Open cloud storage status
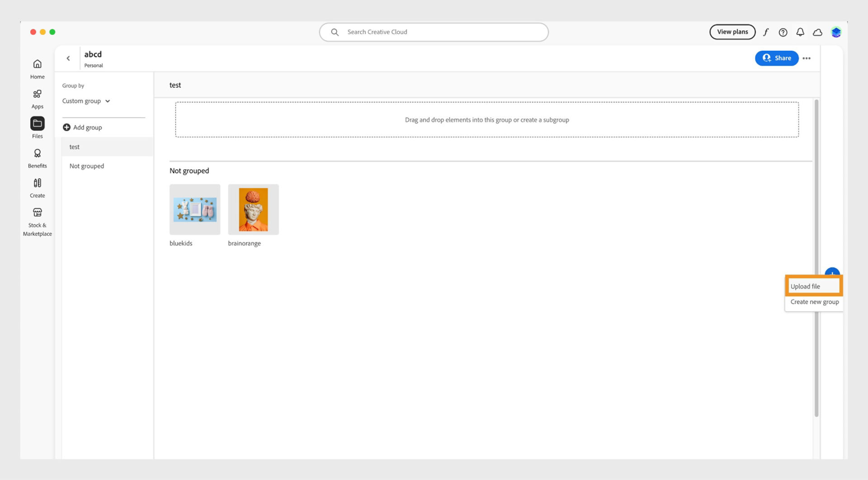The width and height of the screenshot is (868, 480). [x=817, y=32]
